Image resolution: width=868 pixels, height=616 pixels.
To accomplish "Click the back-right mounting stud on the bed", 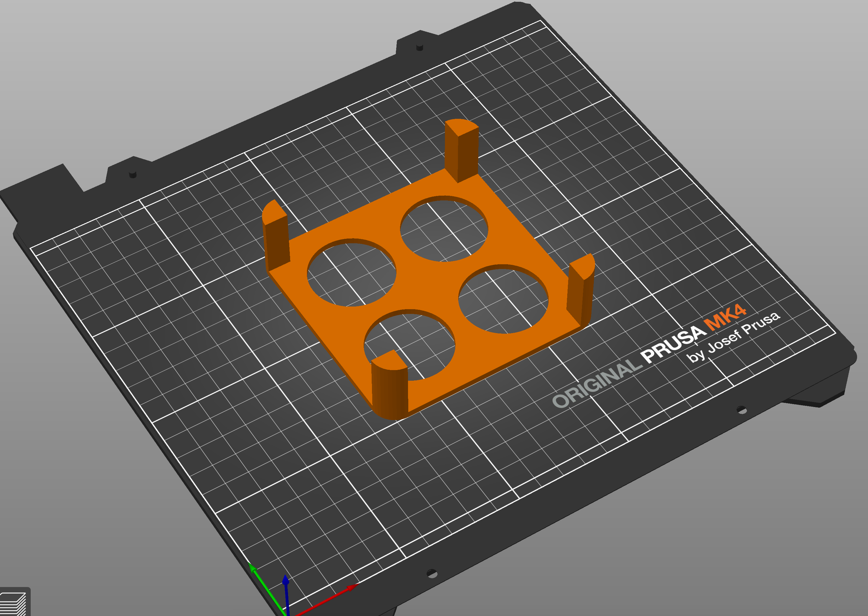I will click(420, 47).
